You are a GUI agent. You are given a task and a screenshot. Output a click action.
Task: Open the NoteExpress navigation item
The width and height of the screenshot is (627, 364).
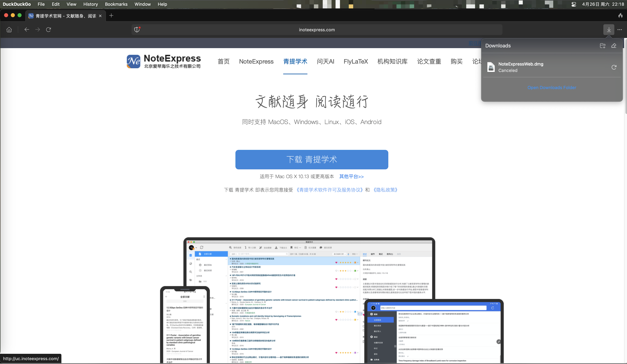coord(256,61)
